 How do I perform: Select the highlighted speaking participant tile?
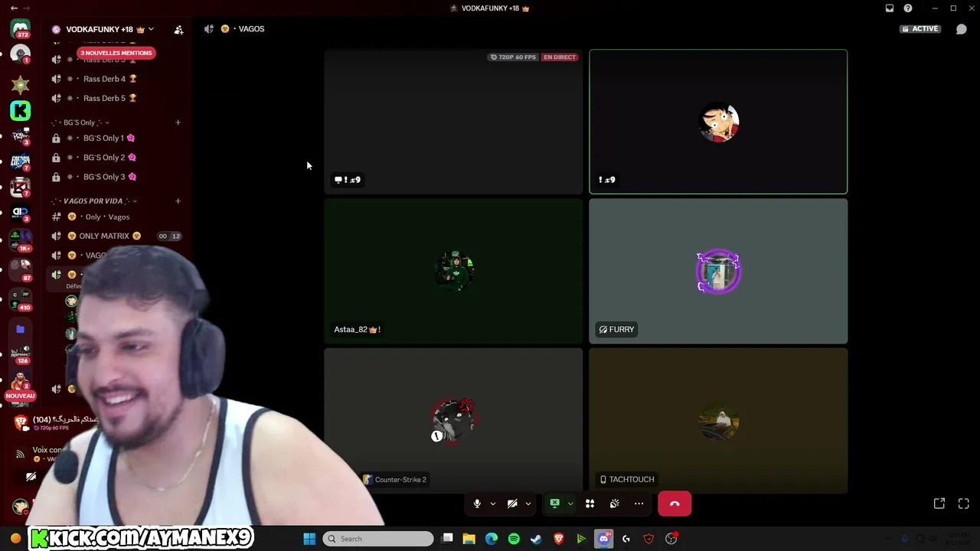pyautogui.click(x=718, y=122)
